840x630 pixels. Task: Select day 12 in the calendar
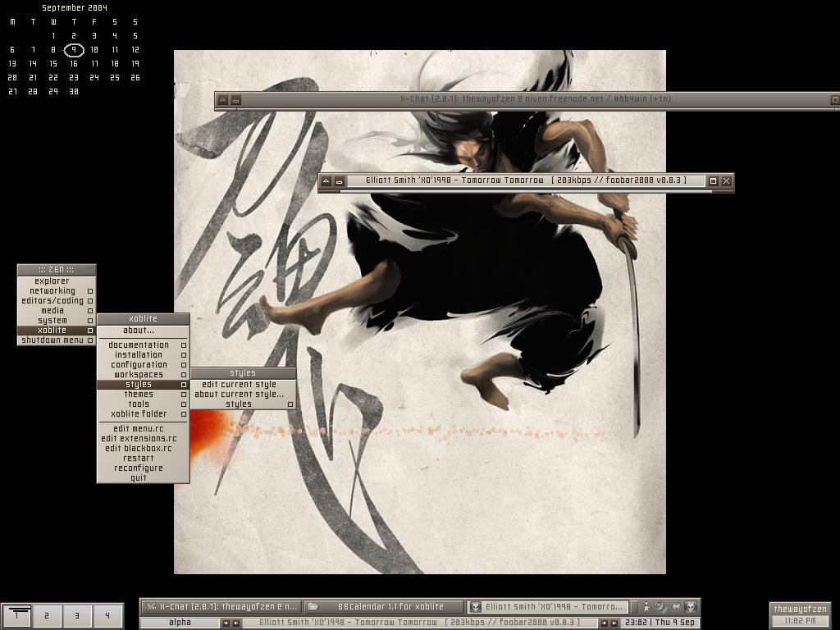coord(135,50)
